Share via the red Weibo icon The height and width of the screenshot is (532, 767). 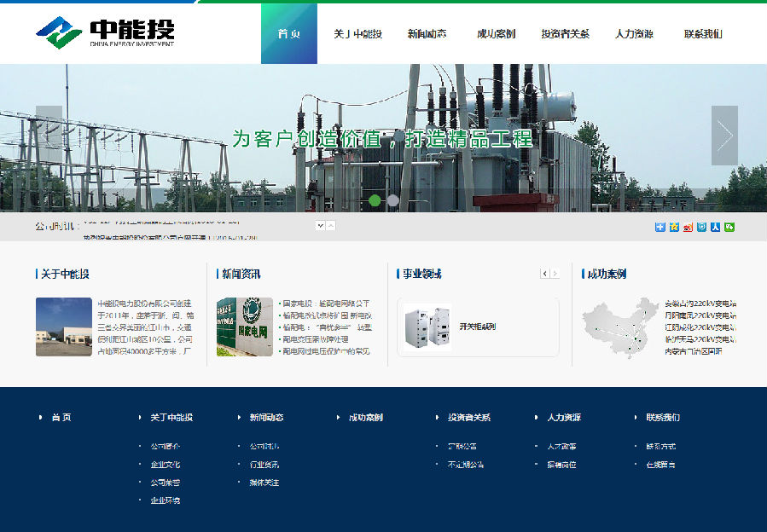coord(688,227)
